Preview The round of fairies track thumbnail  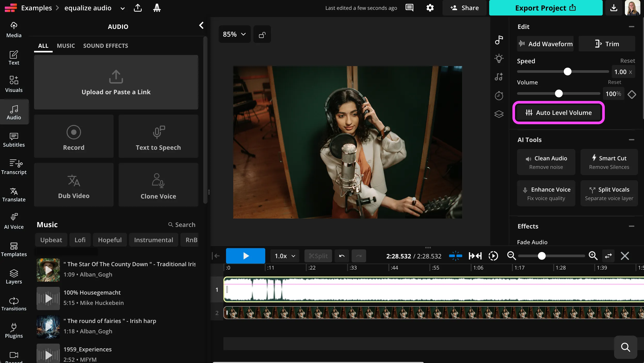48,327
